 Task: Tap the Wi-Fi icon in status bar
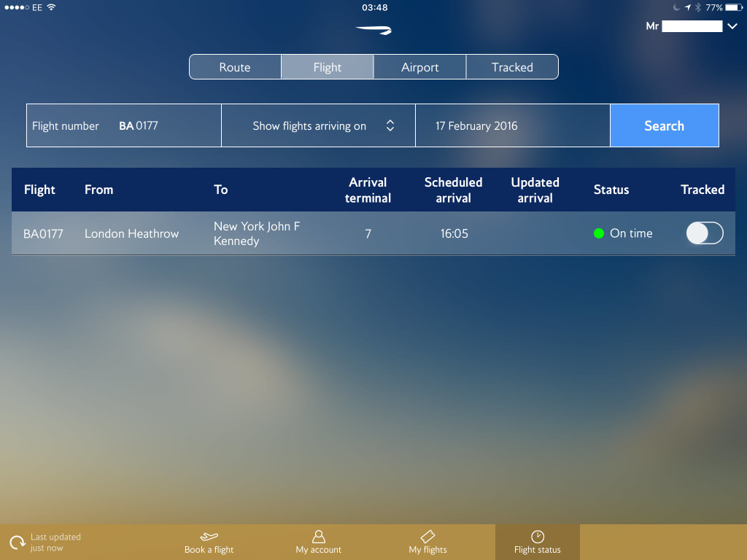[52, 7]
